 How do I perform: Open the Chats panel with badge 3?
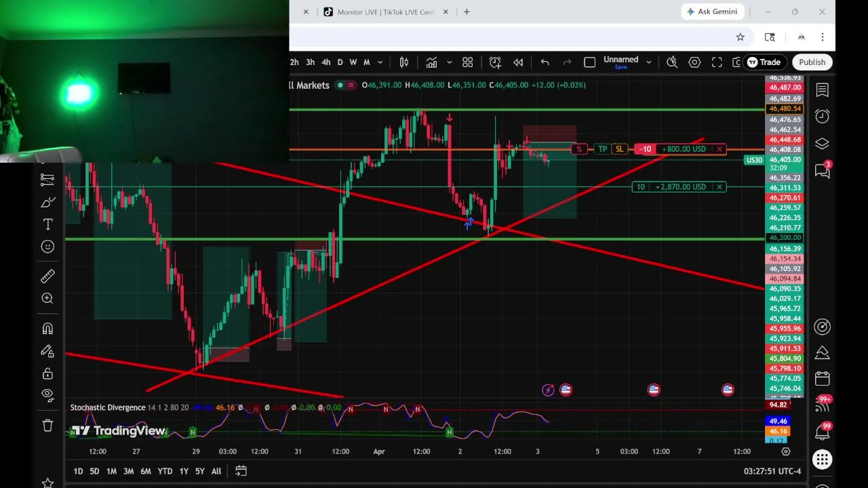coord(822,170)
